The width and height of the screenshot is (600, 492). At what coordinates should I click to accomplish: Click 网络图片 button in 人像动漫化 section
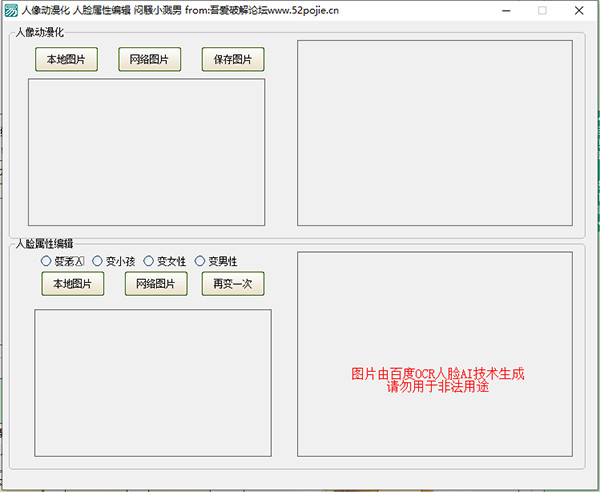point(150,59)
